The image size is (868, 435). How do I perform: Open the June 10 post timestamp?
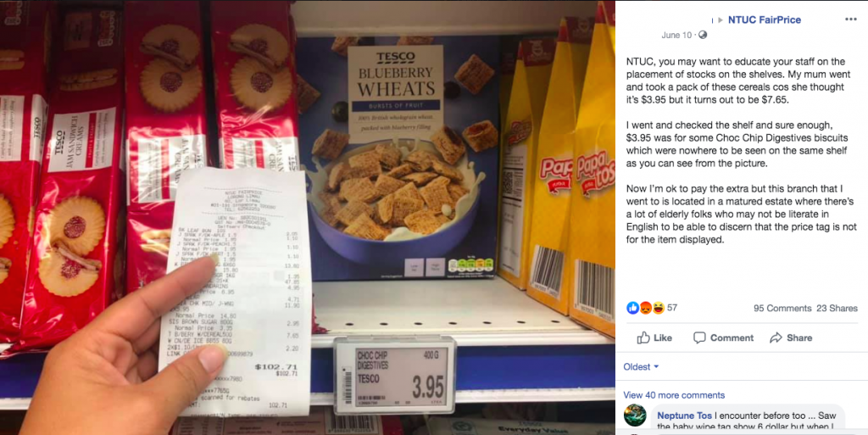tap(676, 35)
